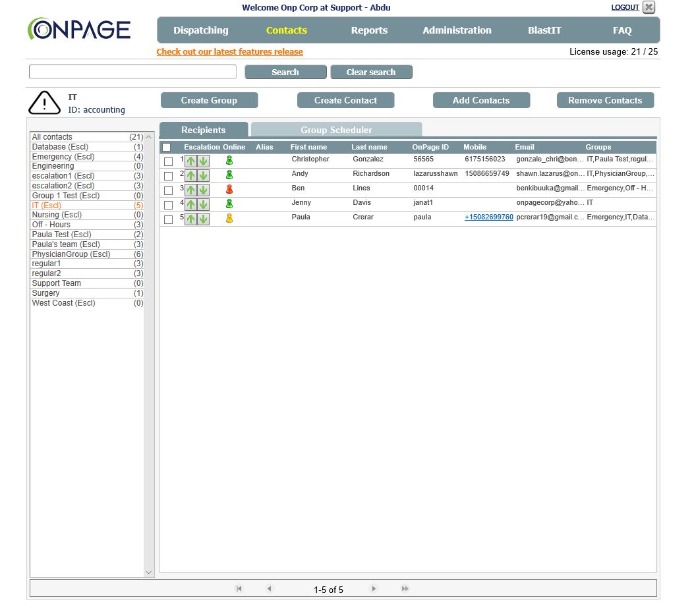The width and height of the screenshot is (694, 616).
Task: Select All contacts in the group list
Action: 87,137
